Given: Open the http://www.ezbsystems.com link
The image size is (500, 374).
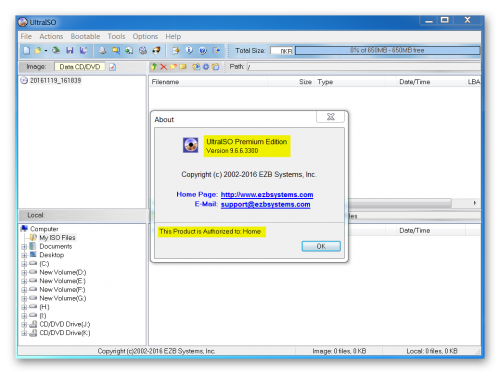Looking at the screenshot, I should (267, 195).
